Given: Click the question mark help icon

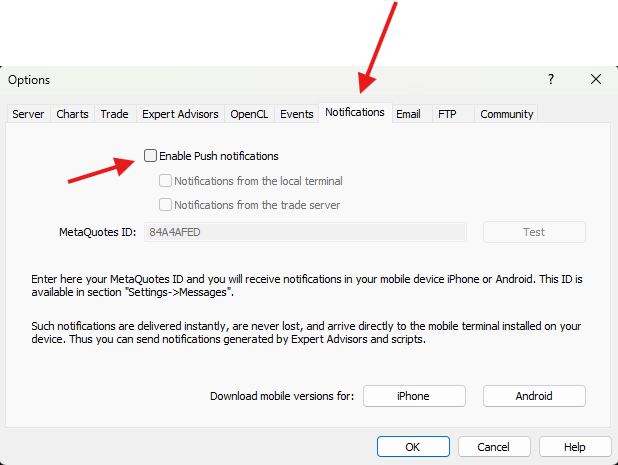Looking at the screenshot, I should [x=551, y=79].
